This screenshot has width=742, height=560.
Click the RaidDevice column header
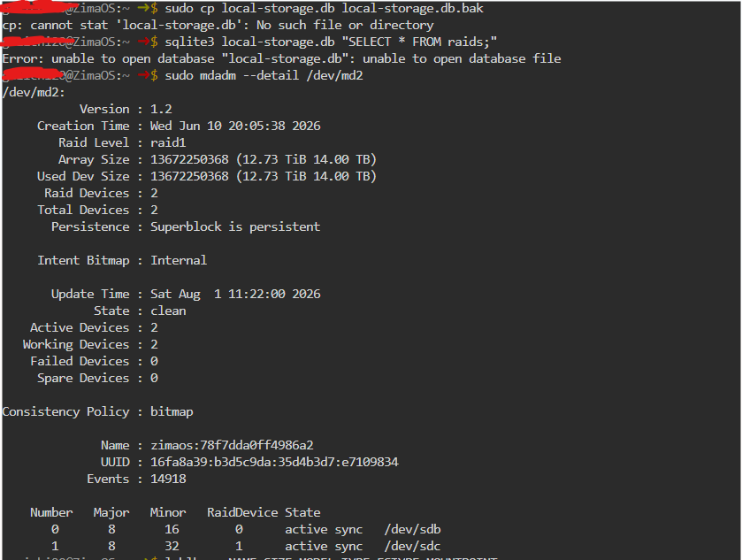242,512
